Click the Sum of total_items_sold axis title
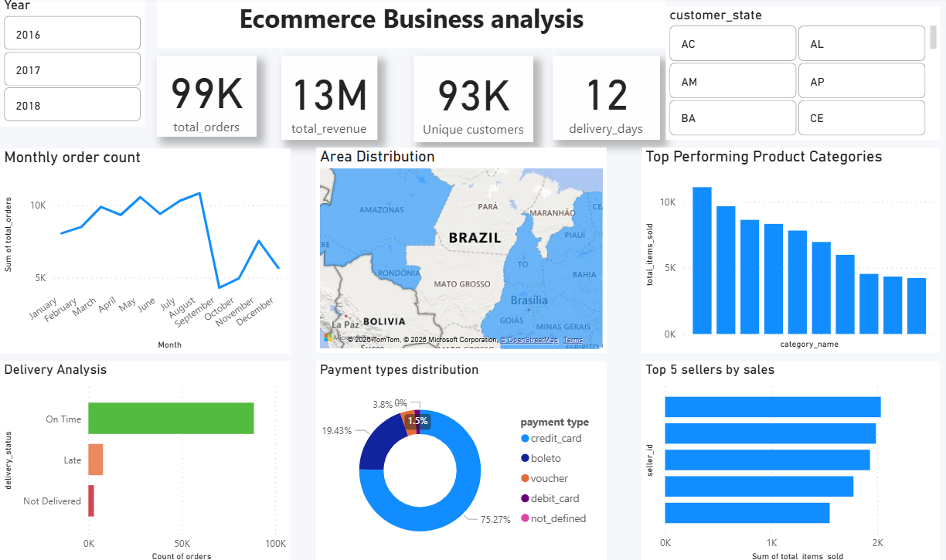 (x=798, y=556)
